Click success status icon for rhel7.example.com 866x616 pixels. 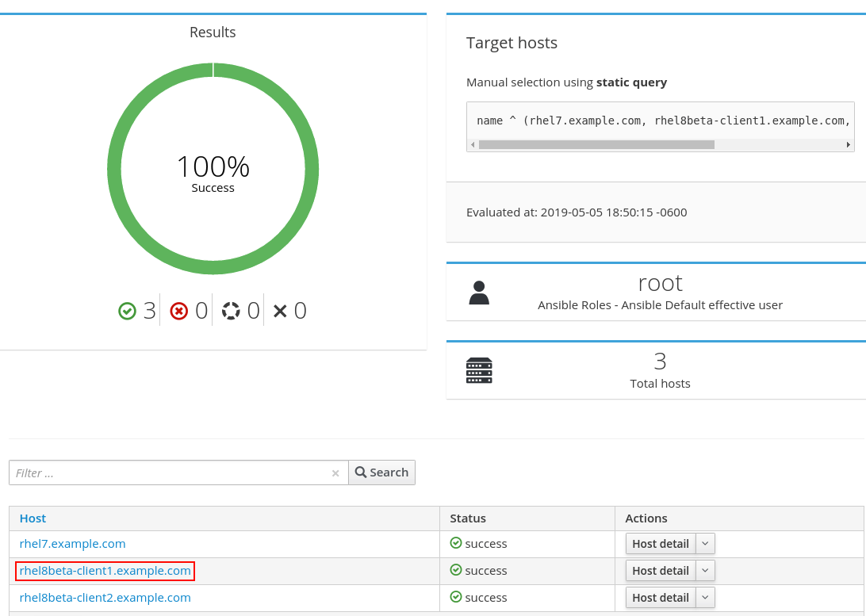(x=455, y=543)
